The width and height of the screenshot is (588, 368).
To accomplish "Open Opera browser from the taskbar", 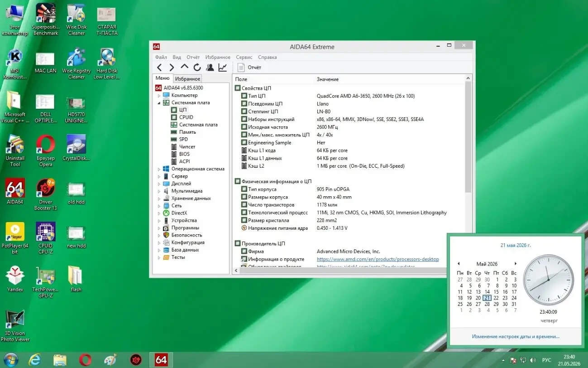I will click(85, 360).
